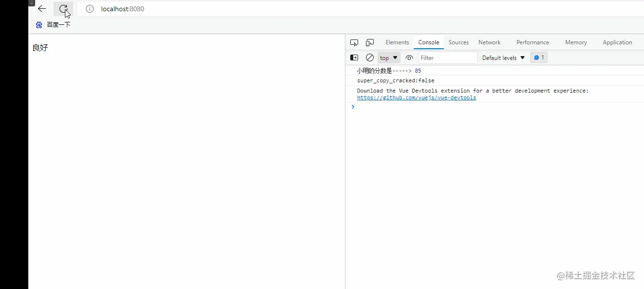Clear the console messages
The image size is (644, 289).
[370, 58]
